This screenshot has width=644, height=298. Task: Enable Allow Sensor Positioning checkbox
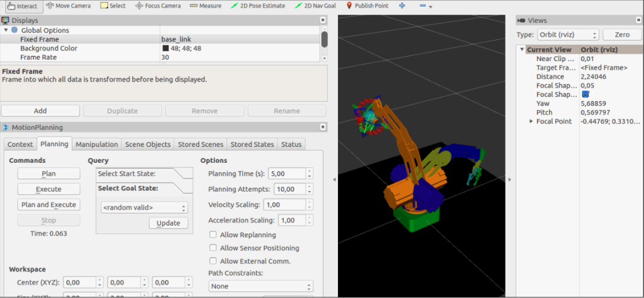(213, 248)
